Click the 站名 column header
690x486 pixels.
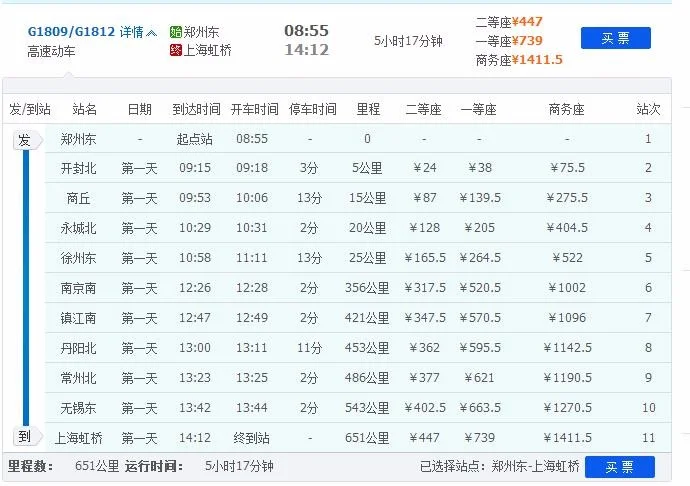[84, 109]
